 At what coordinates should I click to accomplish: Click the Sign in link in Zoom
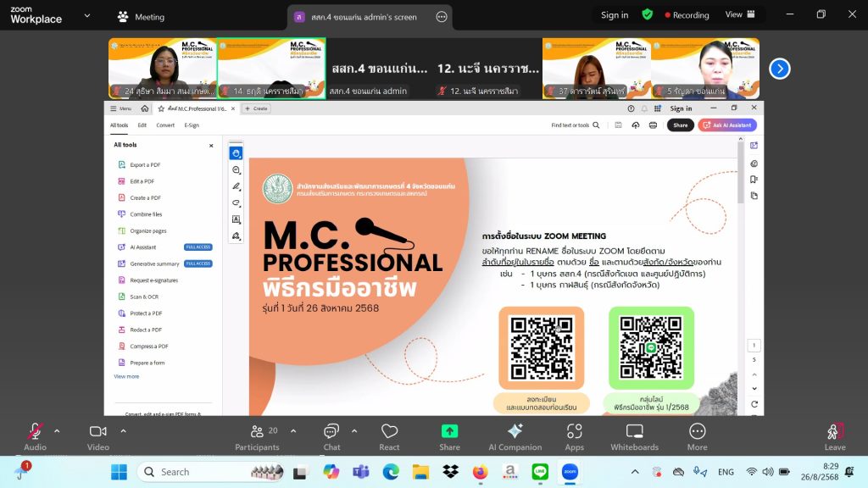coord(615,15)
